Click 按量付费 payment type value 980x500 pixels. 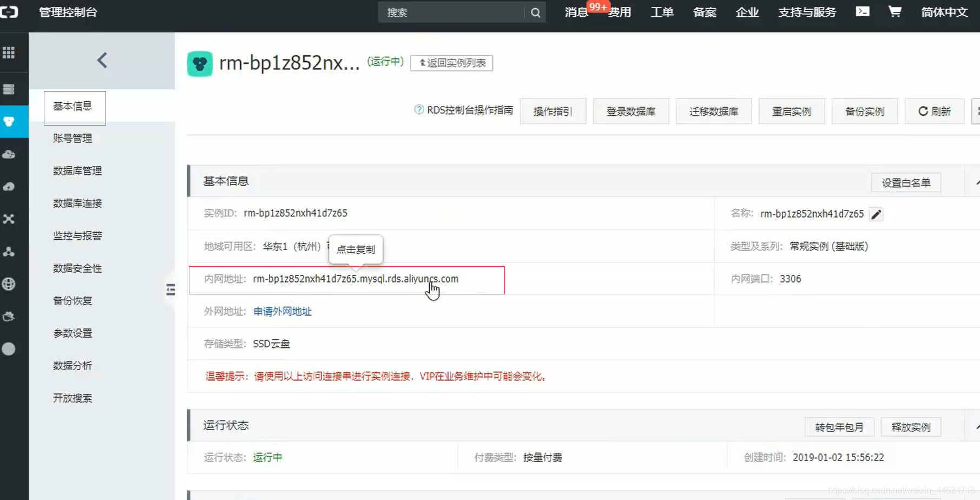542,458
